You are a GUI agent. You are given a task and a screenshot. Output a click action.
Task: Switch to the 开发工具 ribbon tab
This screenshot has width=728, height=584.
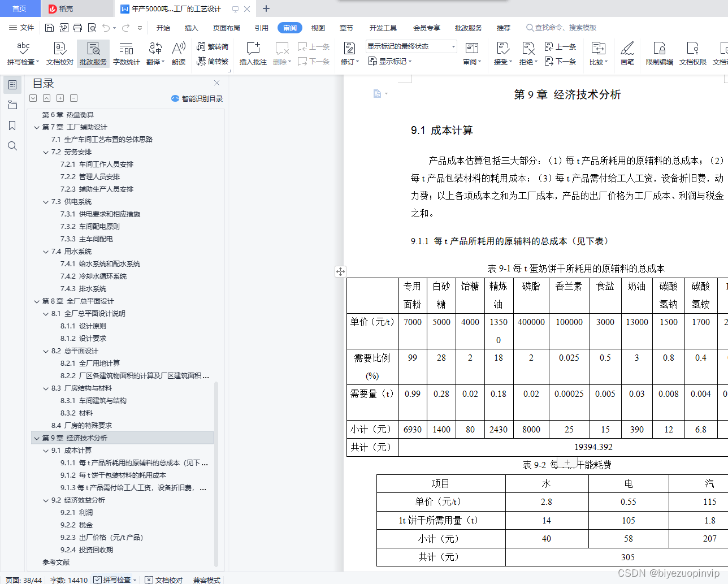click(383, 28)
